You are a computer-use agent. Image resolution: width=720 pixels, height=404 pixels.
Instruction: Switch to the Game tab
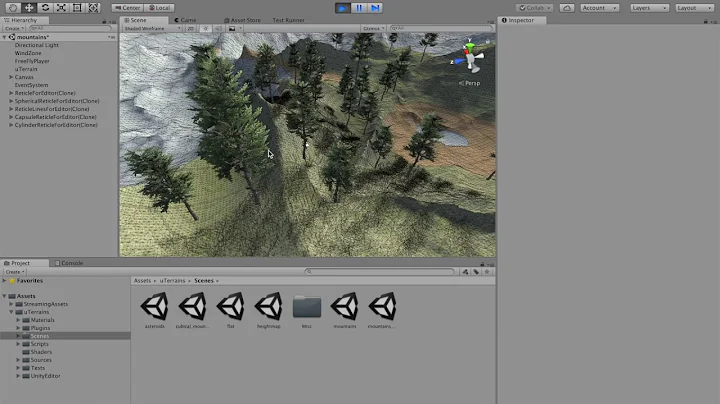[185, 20]
